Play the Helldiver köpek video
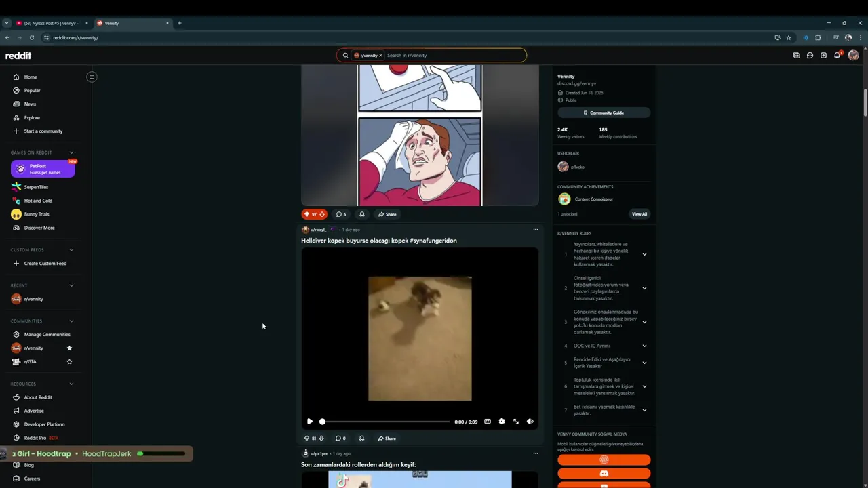868x488 pixels. tap(310, 422)
